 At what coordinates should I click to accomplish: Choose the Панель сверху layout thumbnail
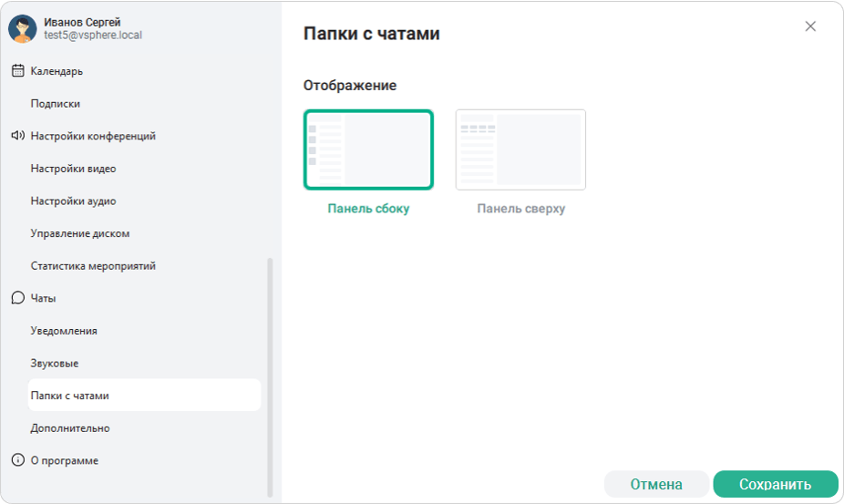click(x=520, y=149)
